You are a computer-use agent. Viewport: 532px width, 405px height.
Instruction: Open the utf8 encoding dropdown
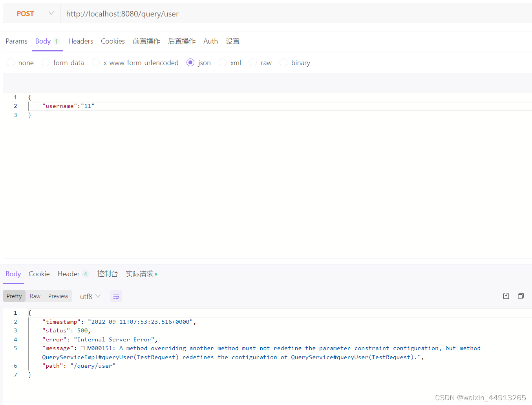pyautogui.click(x=90, y=296)
